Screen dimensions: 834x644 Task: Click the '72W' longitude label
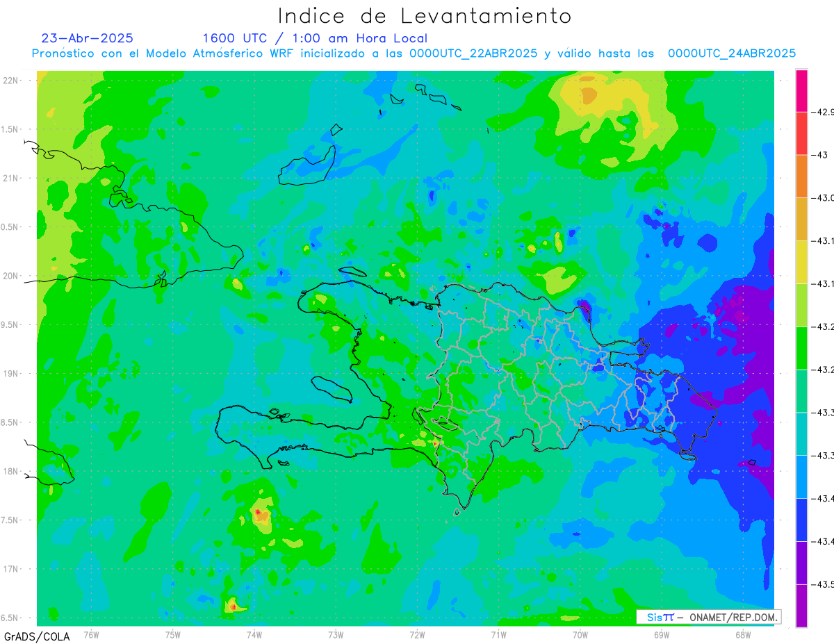(417, 634)
